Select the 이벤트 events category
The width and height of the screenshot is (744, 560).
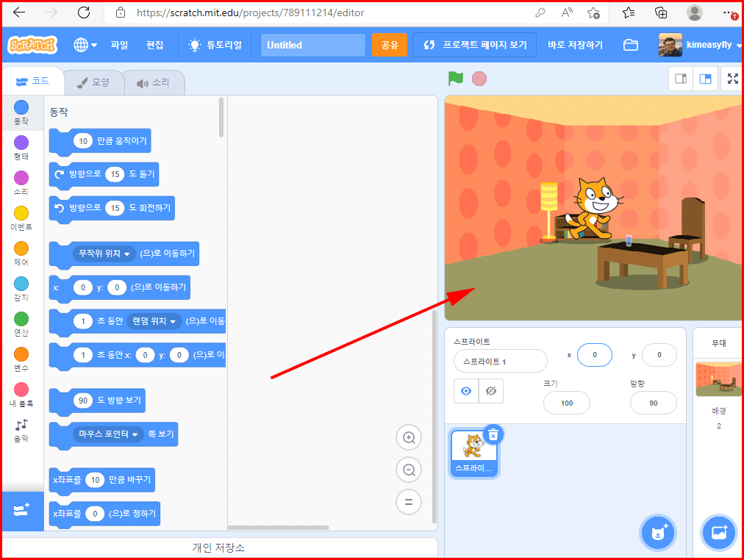21,218
